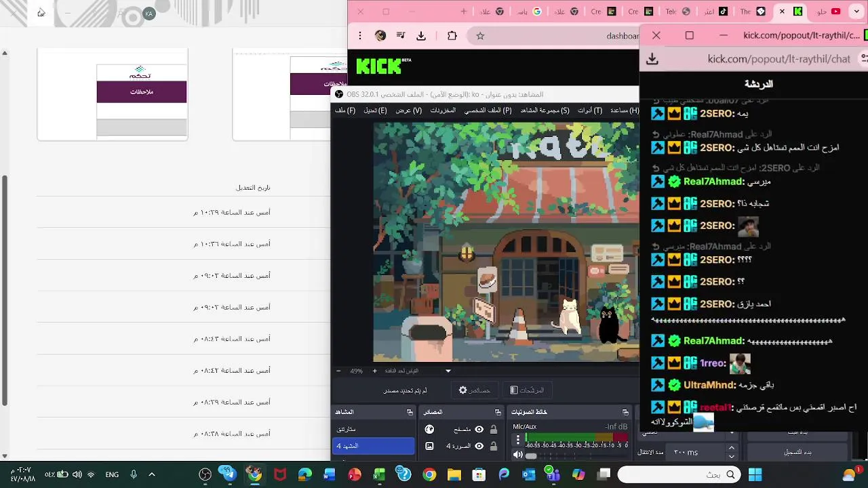Adjust the Mic/Aux volume slider

(x=576, y=455)
